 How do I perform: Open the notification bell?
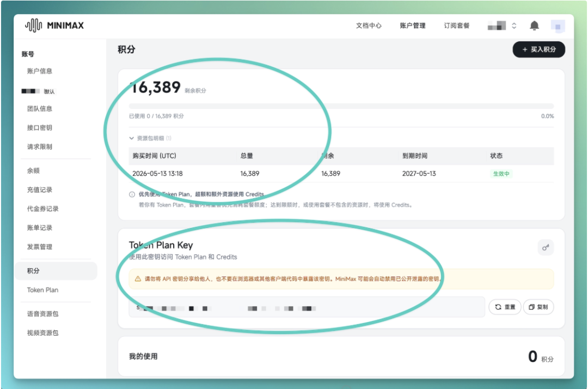pos(535,26)
